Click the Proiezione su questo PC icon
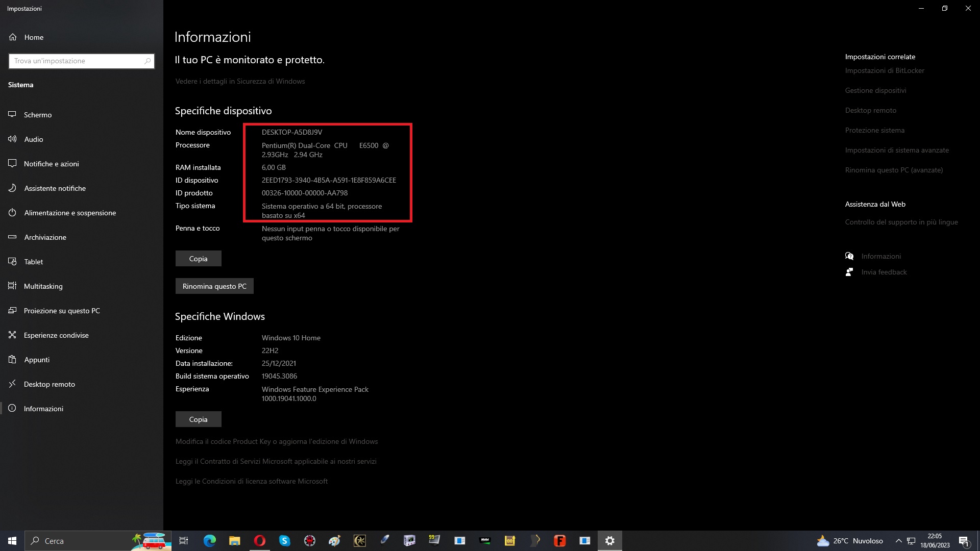980x551 pixels. pos(12,311)
